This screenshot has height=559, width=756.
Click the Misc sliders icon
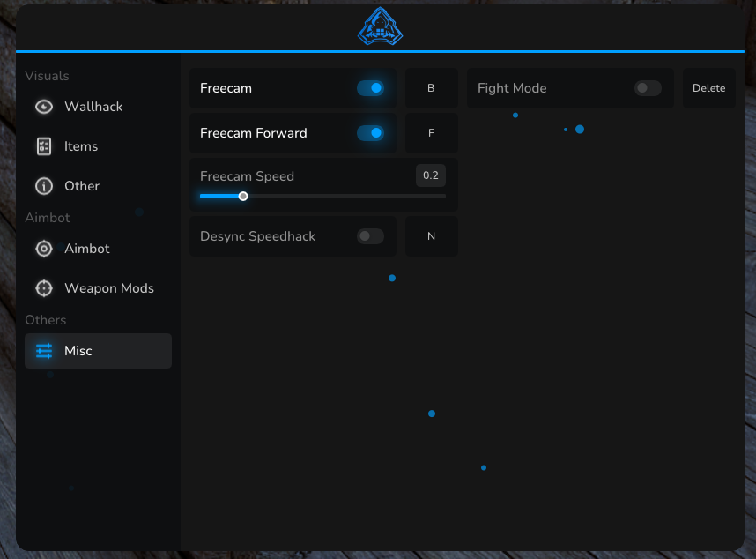(44, 351)
